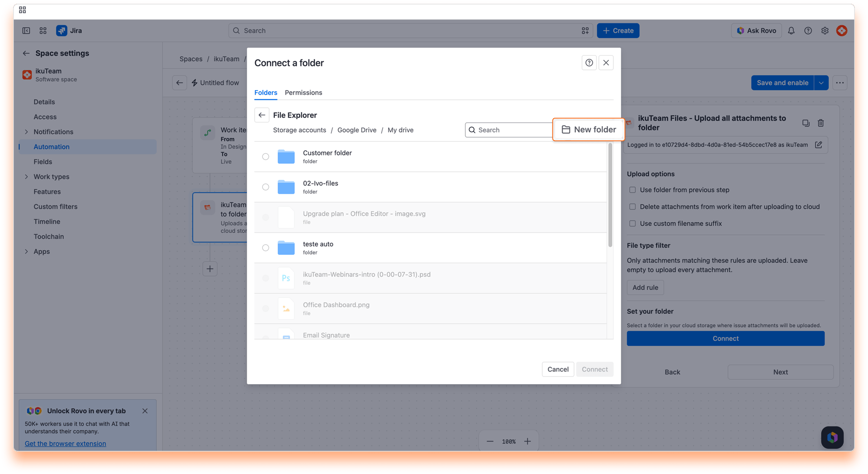Dismiss the Unlock Rovo banner
868x474 pixels.
click(145, 411)
